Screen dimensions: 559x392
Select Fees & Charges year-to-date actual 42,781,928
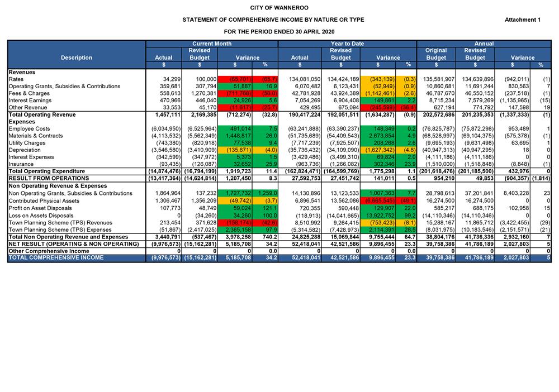[305, 94]
